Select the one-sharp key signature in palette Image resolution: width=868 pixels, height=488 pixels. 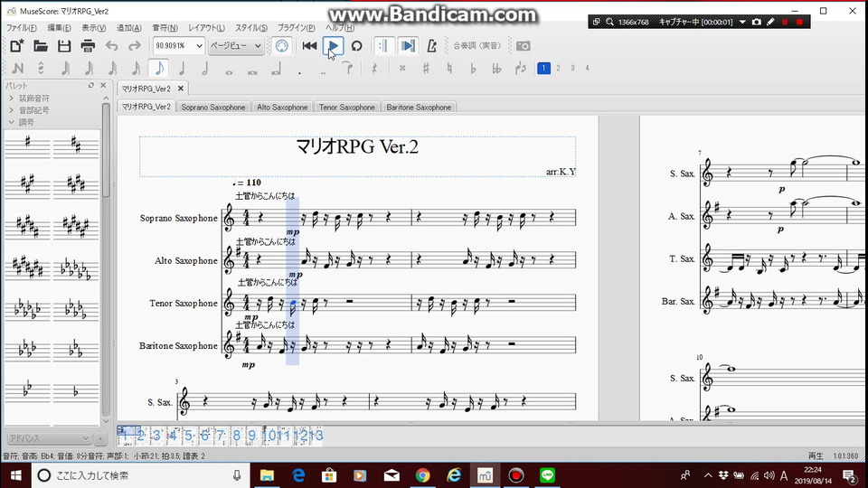[28, 145]
